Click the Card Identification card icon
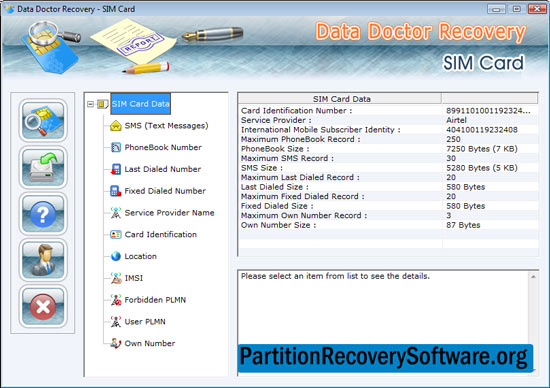 tap(116, 234)
